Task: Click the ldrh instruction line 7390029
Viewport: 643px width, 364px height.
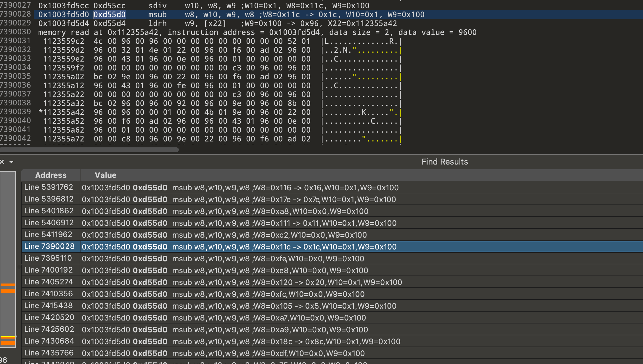Action: 157,23
